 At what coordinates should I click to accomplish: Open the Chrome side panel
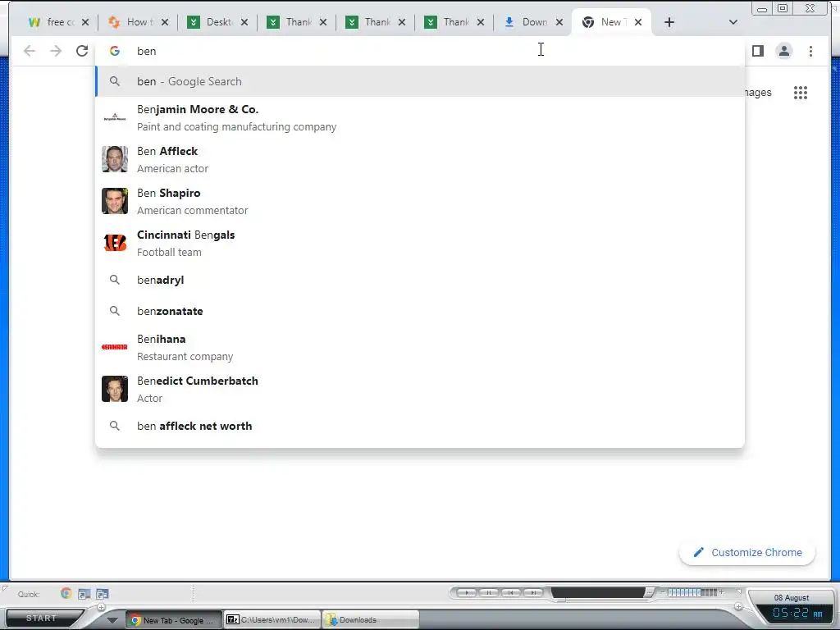point(757,51)
